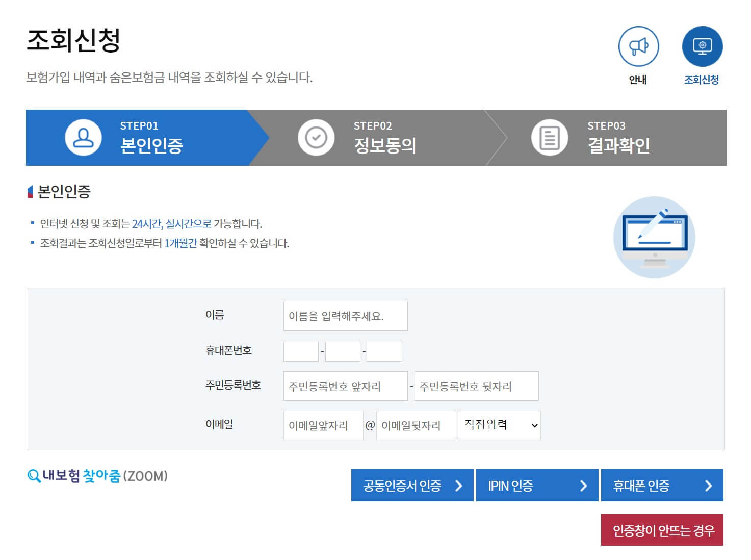Click the STEP02 checkmark circle icon
The height and width of the screenshot is (560, 751).
click(x=316, y=137)
